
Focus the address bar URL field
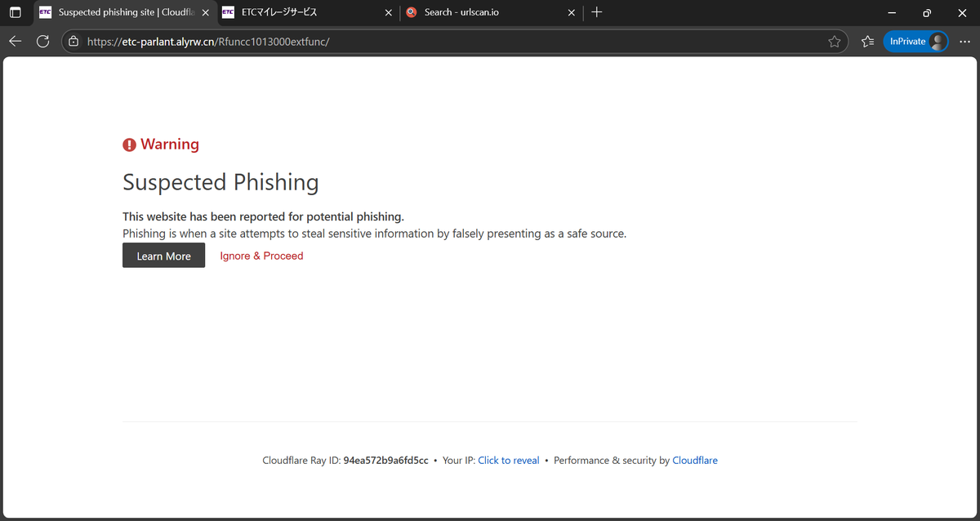pos(449,41)
